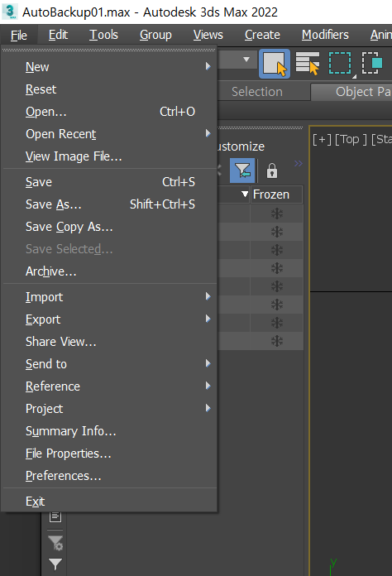Toggle the fourth row's frozen snowflake

point(277,268)
